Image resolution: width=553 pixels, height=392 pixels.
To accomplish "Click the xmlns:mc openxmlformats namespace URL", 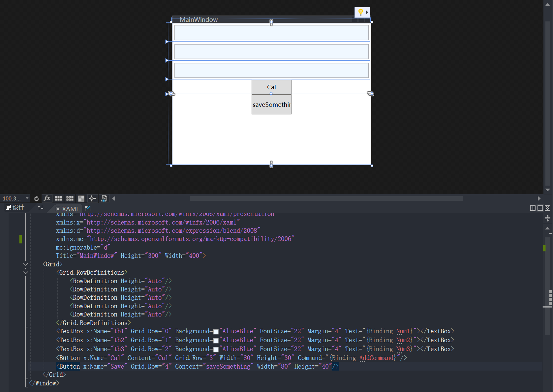I will [191, 239].
